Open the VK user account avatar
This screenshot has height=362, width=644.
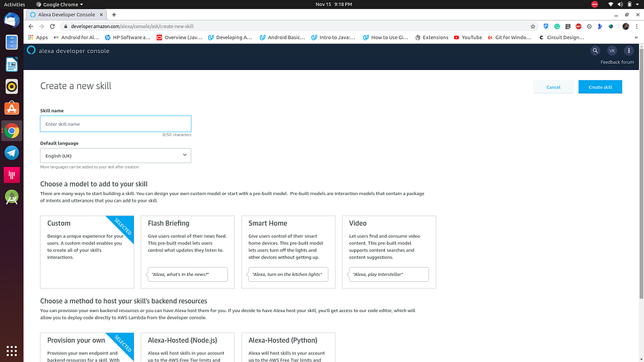click(612, 51)
